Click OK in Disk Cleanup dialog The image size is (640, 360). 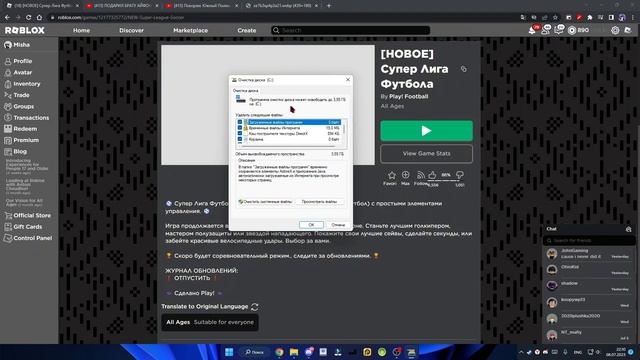[311, 225]
